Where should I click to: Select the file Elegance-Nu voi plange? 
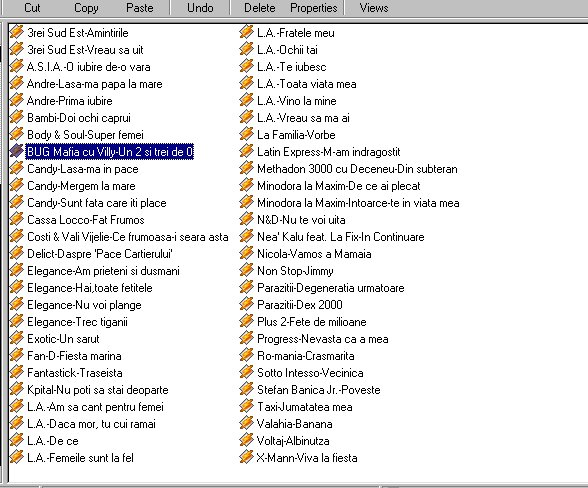click(84, 305)
